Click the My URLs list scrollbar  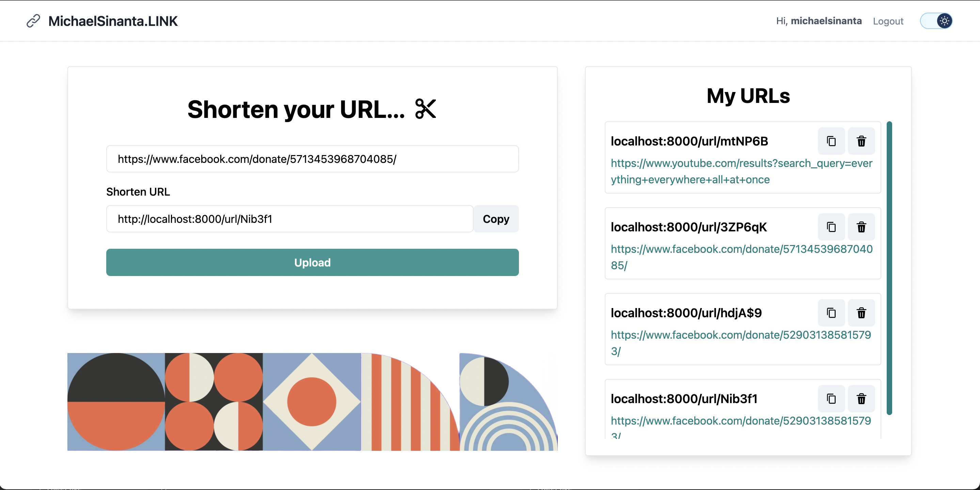coord(889,268)
